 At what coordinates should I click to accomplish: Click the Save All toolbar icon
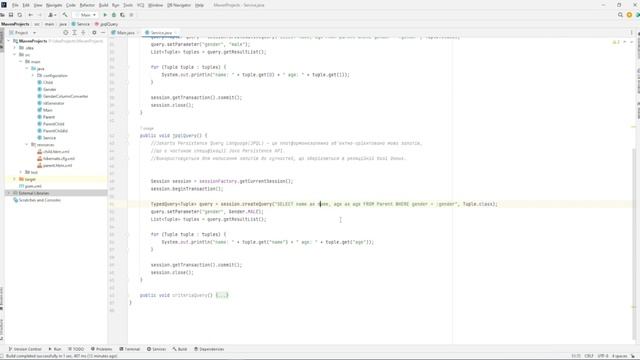(x=11, y=15)
